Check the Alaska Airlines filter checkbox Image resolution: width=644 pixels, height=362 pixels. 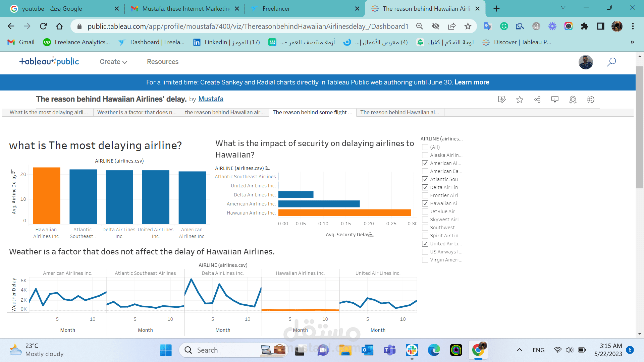[x=425, y=155]
